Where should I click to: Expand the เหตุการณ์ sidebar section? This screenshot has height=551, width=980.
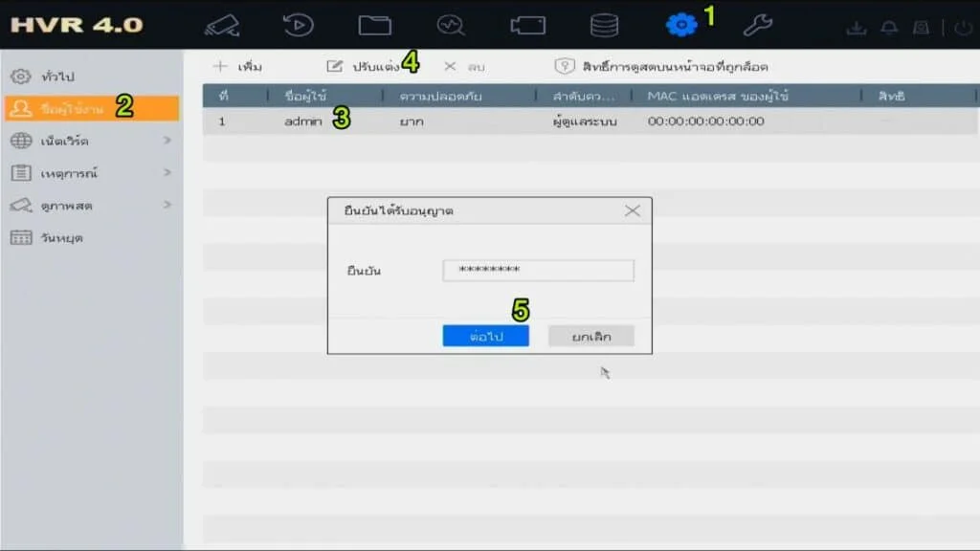91,173
